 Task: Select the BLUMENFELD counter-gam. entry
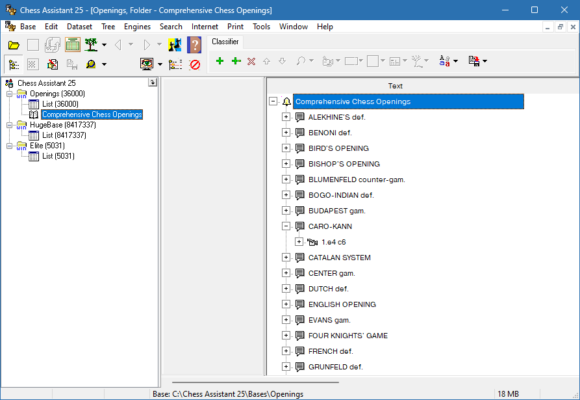coord(357,179)
